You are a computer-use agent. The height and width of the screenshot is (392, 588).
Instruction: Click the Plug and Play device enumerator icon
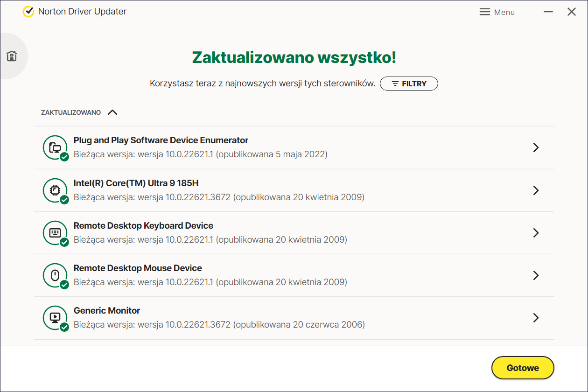56,148
